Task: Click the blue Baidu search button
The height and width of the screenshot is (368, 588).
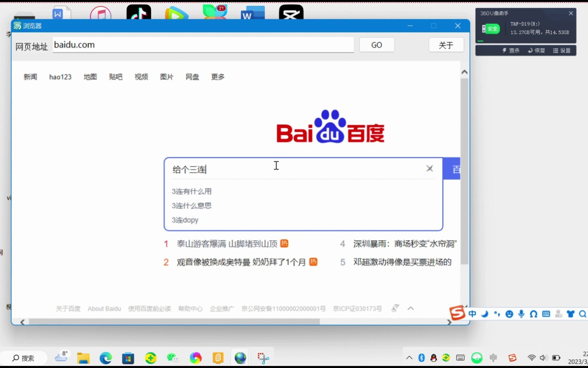Action: (452, 169)
